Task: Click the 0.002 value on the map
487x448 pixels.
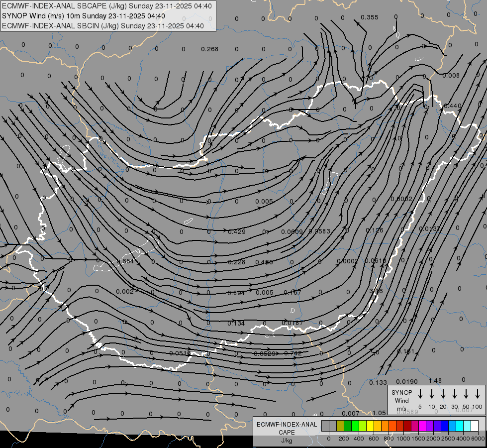Action: [125, 292]
